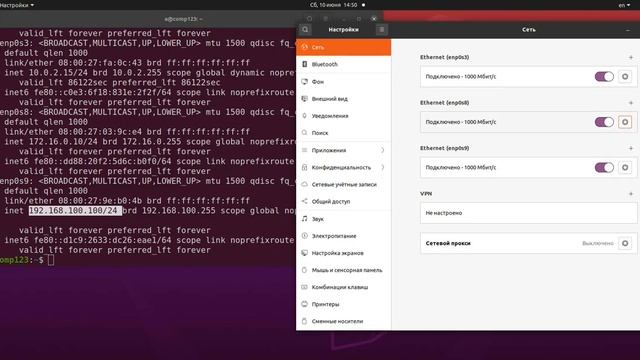Click the lock icon beside Конфиденциальность
The image size is (640, 360).
[304, 167]
